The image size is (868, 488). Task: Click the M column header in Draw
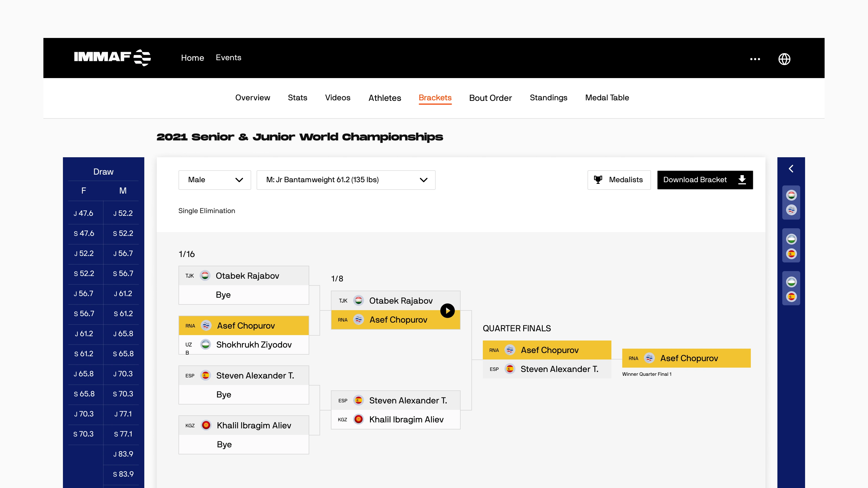coord(123,191)
